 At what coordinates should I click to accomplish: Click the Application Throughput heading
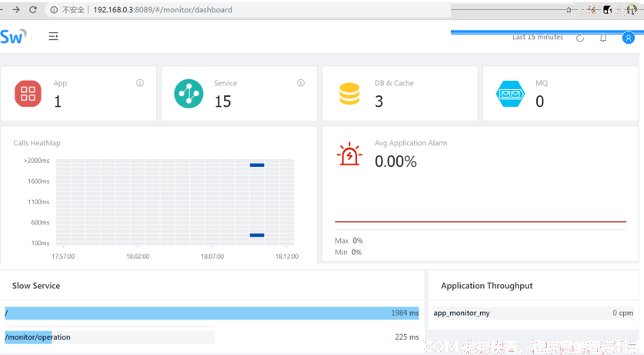click(487, 286)
